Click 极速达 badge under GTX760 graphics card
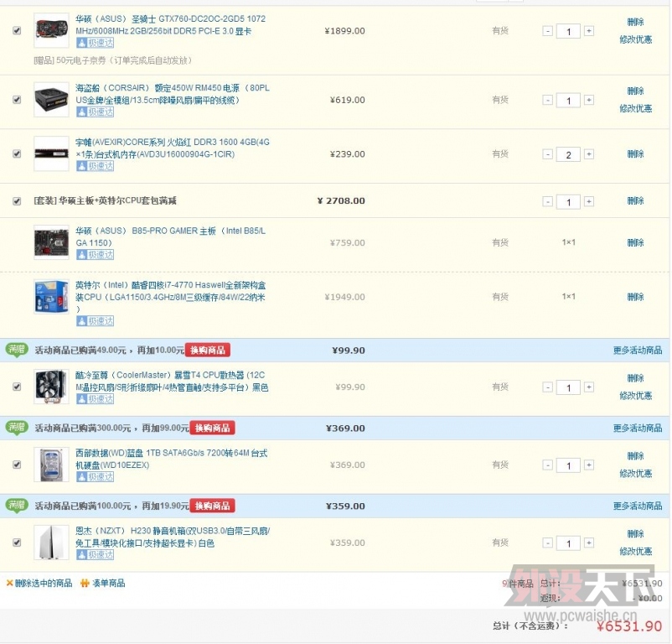Image resolution: width=672 pixels, height=644 pixels. 96,43
